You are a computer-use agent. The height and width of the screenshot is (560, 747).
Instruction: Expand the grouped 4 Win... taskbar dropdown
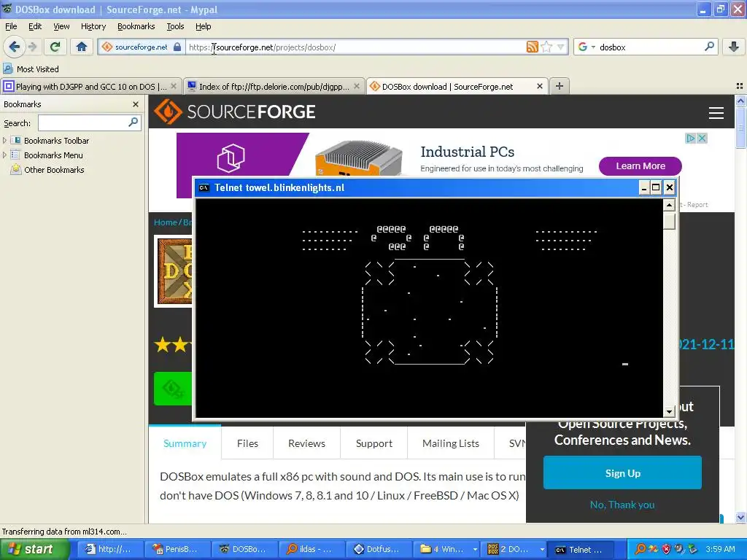coord(474,549)
